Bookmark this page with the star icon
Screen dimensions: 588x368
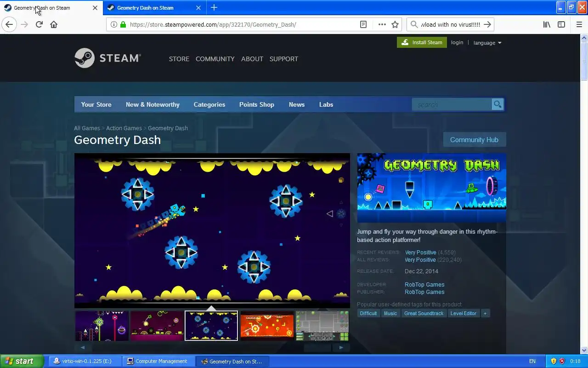point(395,24)
